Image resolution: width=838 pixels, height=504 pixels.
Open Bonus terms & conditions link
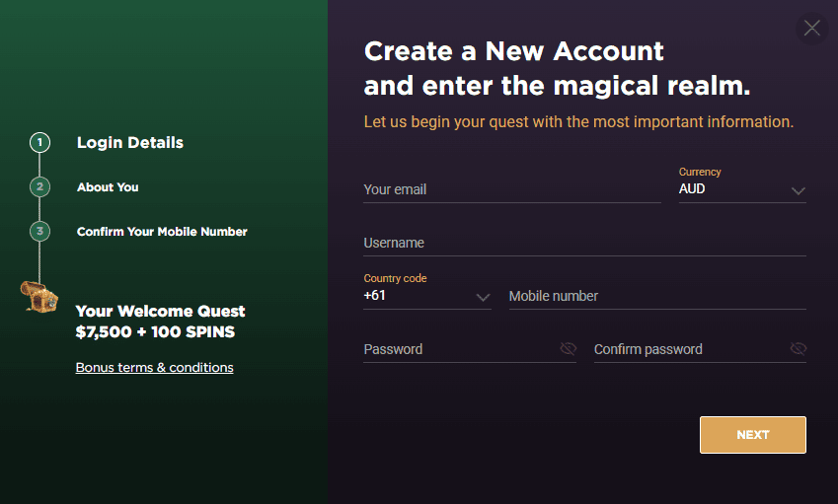[x=154, y=367]
